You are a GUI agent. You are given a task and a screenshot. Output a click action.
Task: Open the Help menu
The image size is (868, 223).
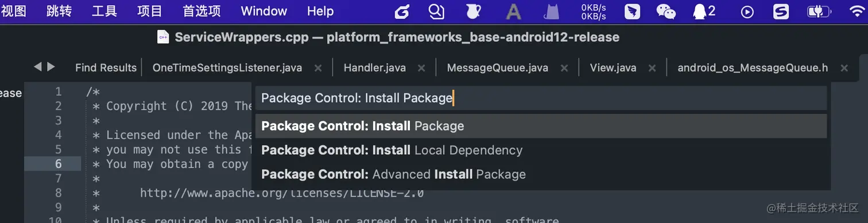pyautogui.click(x=320, y=11)
